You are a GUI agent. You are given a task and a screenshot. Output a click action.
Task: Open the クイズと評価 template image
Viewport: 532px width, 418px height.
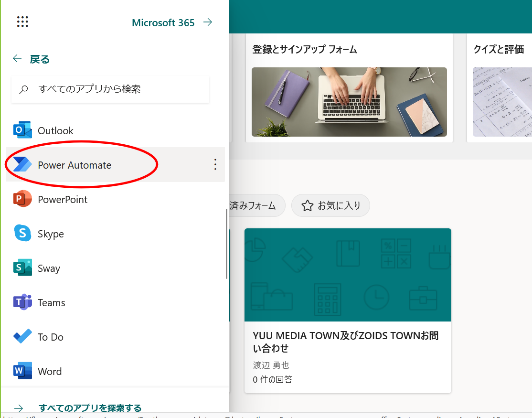(502, 102)
